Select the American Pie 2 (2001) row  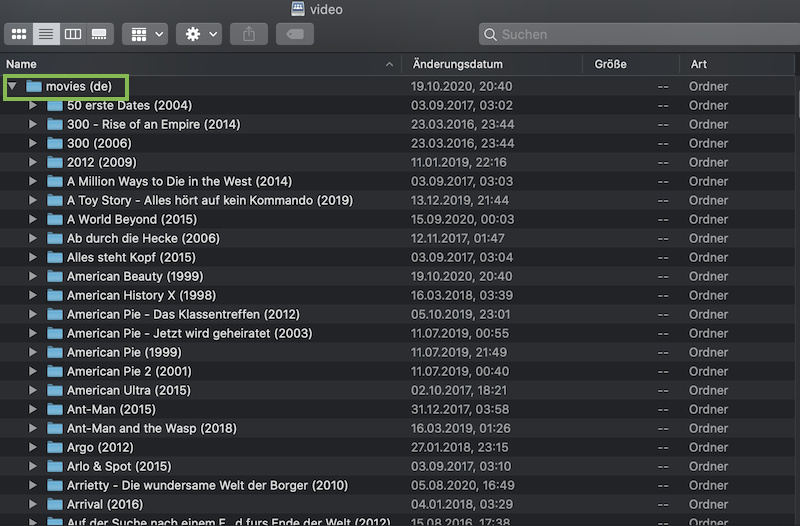click(397, 371)
